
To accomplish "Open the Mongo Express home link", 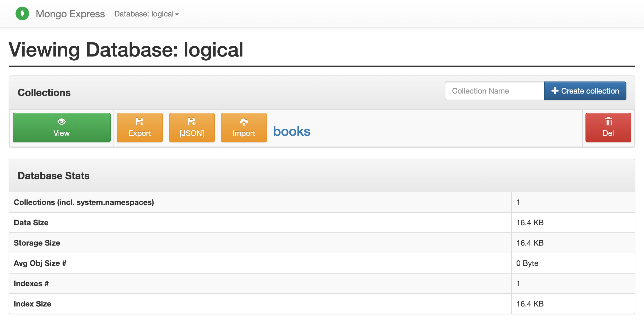I will click(70, 14).
